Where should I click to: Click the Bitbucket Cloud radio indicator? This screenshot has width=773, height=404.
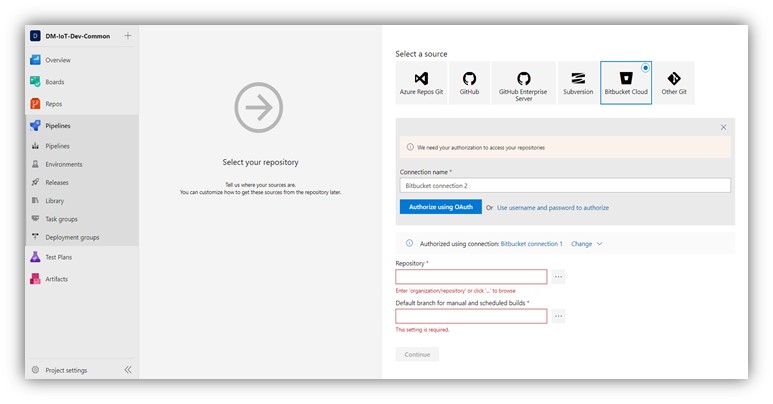[x=645, y=68]
